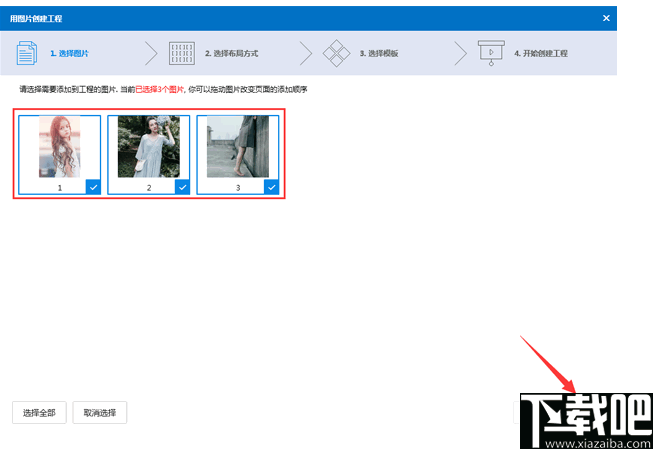Click the presentation screen step icon
This screenshot has height=449, width=655.
pyautogui.click(x=491, y=53)
